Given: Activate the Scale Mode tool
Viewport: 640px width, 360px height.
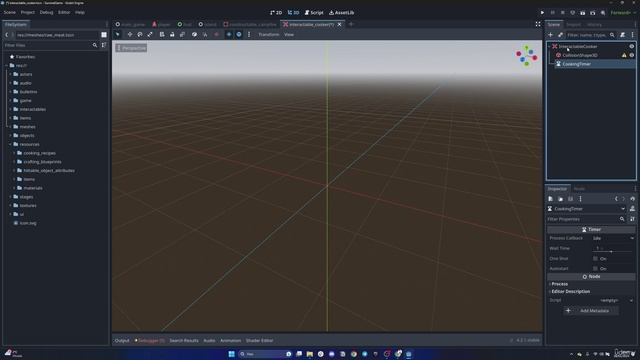Looking at the screenshot, I should pos(150,35).
